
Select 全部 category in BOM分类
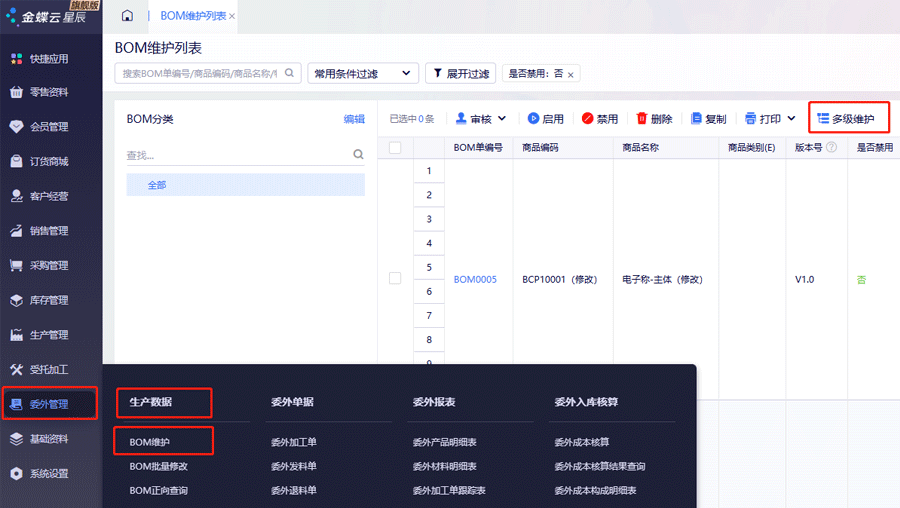[246, 185]
